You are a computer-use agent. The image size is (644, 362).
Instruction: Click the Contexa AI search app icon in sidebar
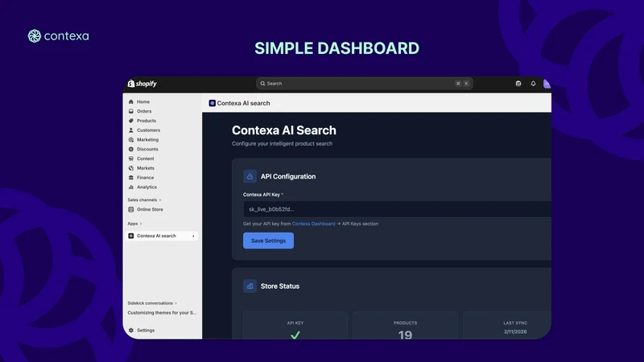(131, 236)
